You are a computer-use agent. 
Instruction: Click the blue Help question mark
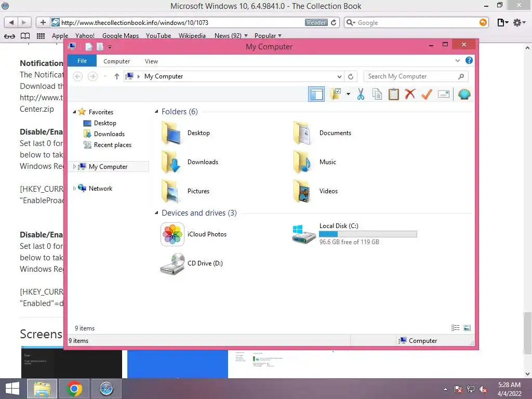[x=469, y=60]
